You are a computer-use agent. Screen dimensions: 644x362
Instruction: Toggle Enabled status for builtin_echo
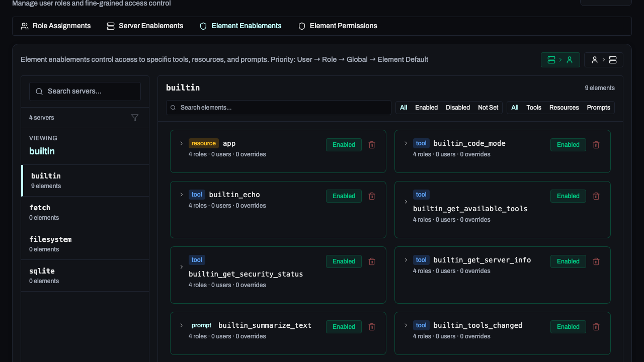pyautogui.click(x=344, y=196)
